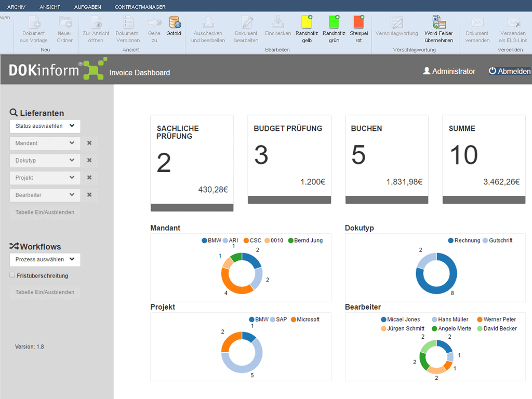Viewport: 532px width, 399px height.
Task: Toggle Gutschrift legend entry in Dokutyp chart
Action: click(x=498, y=241)
